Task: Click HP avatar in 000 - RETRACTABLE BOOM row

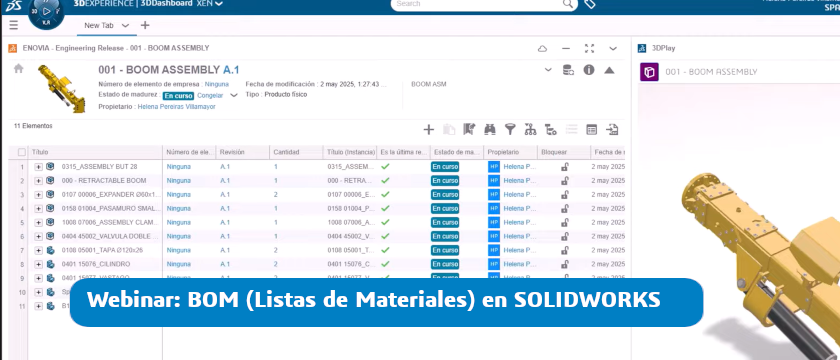Action: coord(493,181)
